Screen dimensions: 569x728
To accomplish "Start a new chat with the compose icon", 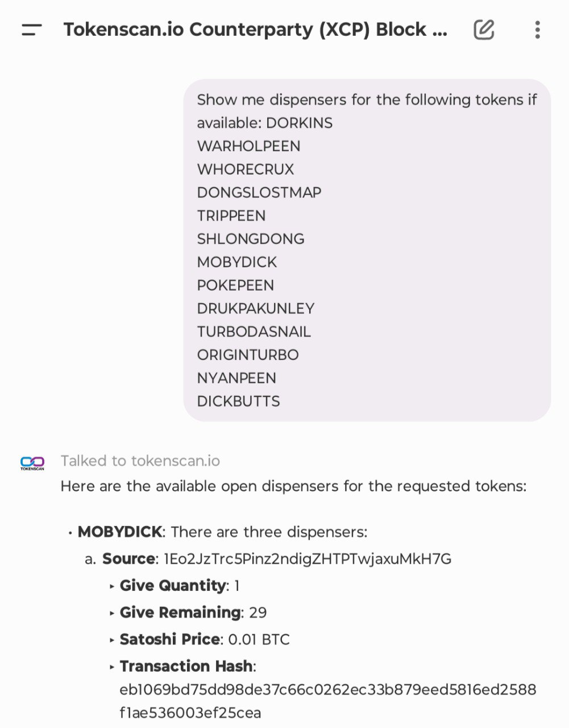I will (x=484, y=30).
